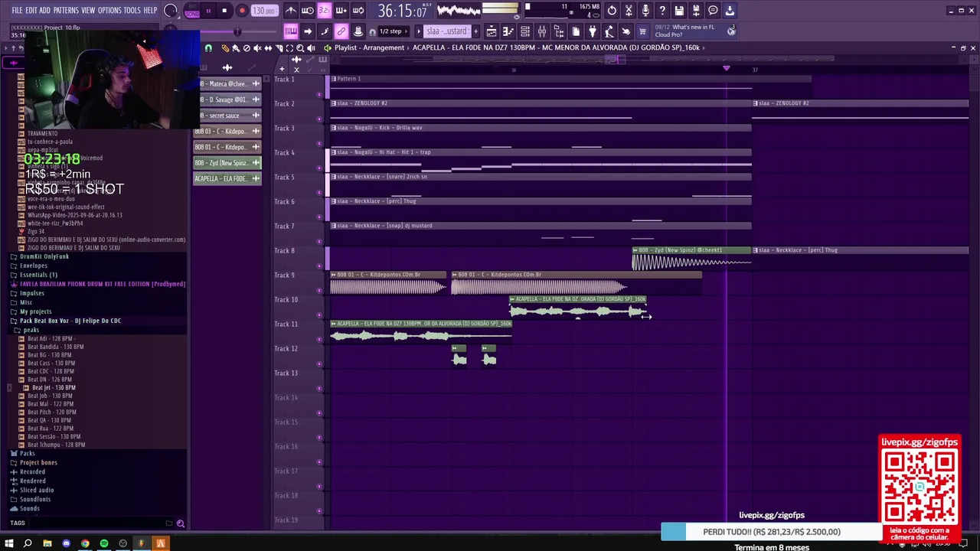This screenshot has height=551, width=980.
Task: Collapse the Pack Beat Box Voz folder
Action: [x=70, y=321]
